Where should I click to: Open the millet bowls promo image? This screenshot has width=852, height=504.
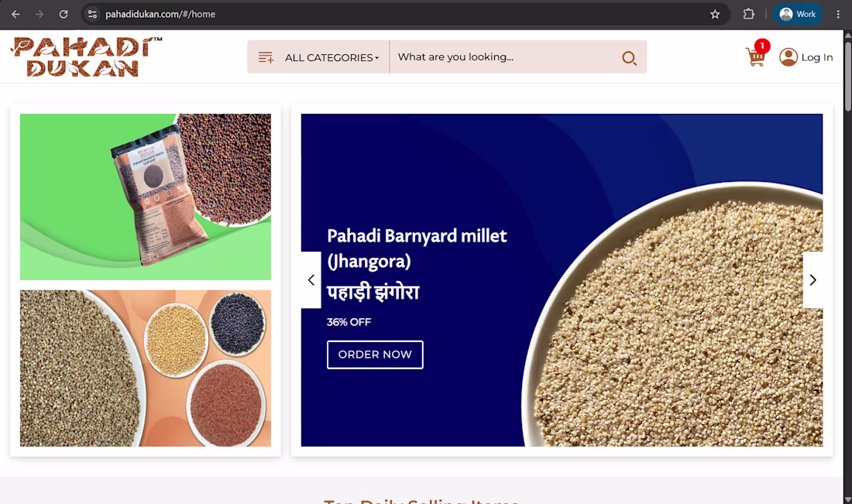pos(146,369)
